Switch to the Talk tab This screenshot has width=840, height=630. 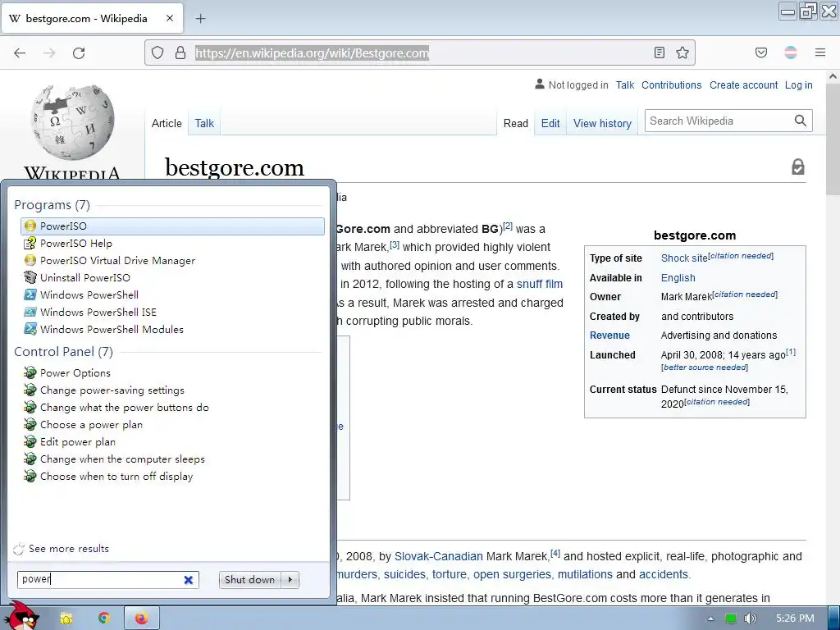click(x=204, y=123)
